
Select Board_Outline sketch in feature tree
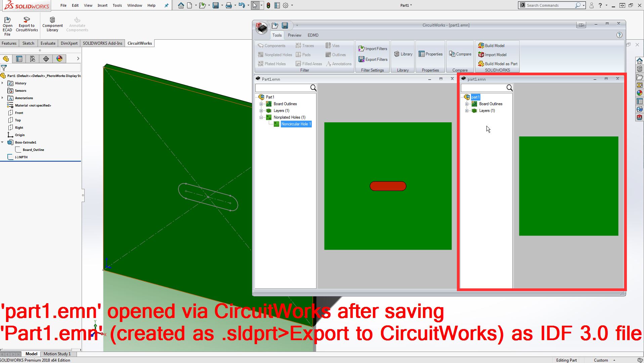(x=33, y=150)
